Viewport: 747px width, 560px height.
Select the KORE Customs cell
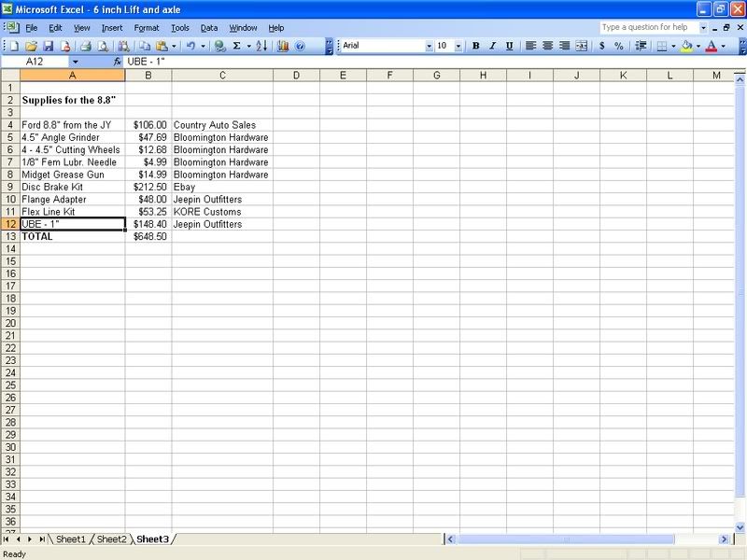click(x=222, y=212)
